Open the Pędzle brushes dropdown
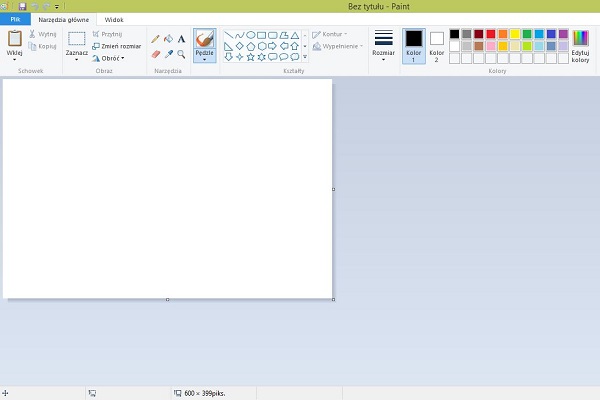 [x=204, y=58]
